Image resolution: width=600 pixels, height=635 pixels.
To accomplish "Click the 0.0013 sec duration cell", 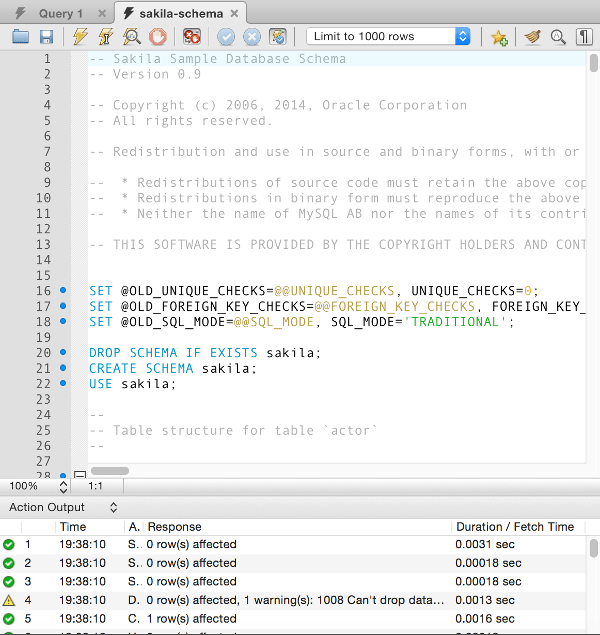I will click(485, 600).
